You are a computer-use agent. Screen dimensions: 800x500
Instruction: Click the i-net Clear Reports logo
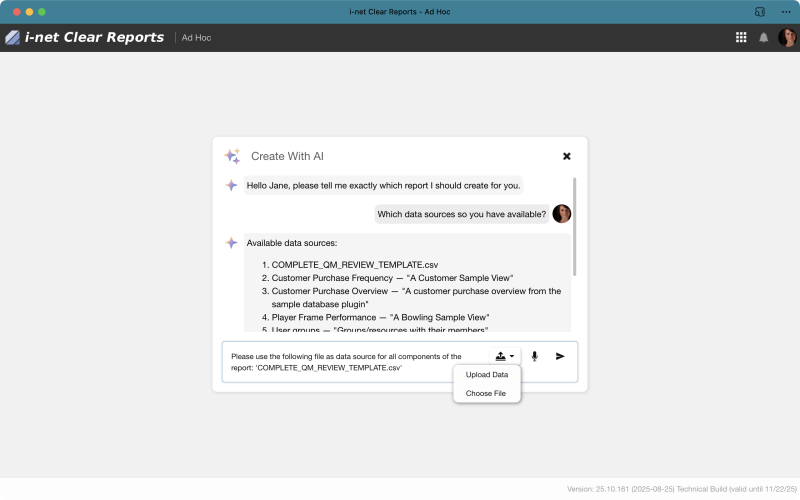(x=84, y=38)
